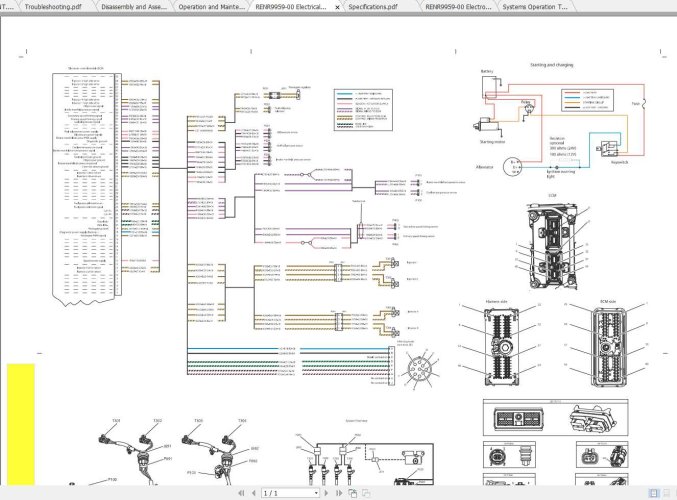Viewport: 677px width, 500px height.
Task: Activate the RENR9959-00 Electrical... tab
Action: pos(290,6)
